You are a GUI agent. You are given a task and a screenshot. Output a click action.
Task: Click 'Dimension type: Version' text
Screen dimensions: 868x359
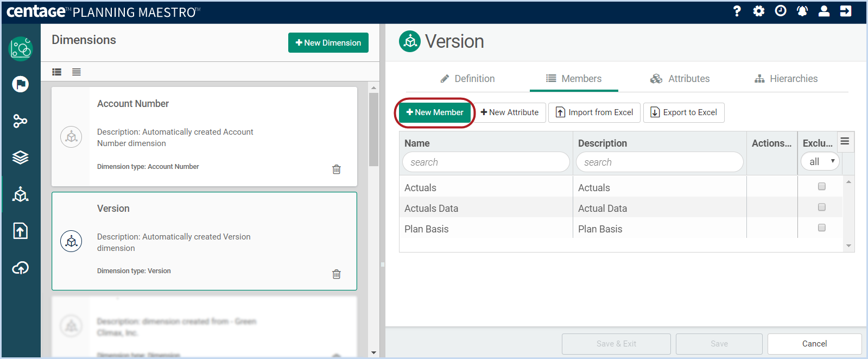pos(134,271)
